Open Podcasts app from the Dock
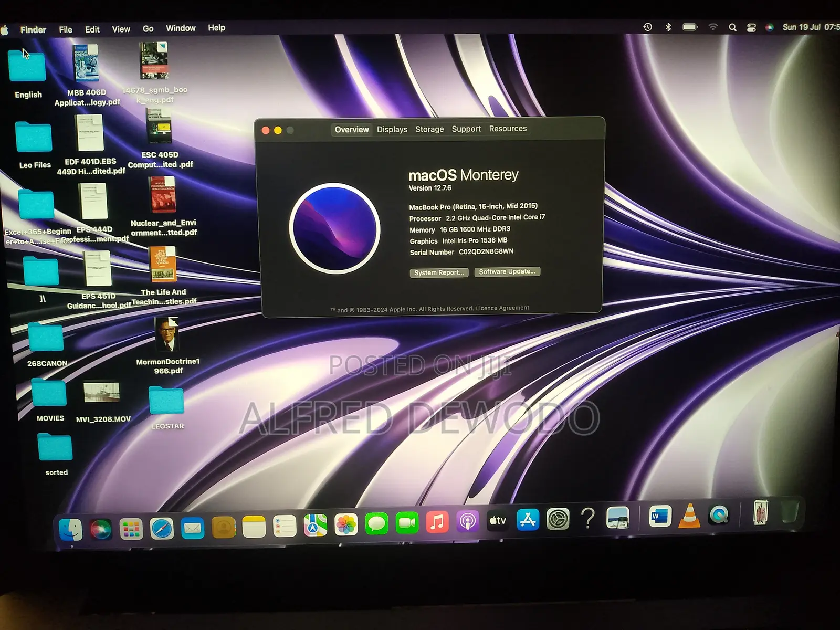 [x=468, y=521]
